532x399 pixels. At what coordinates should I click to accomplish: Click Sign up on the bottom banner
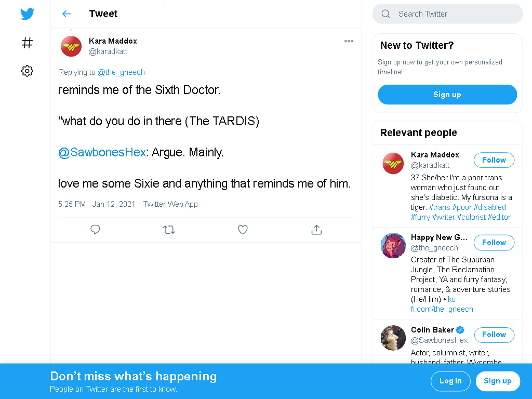[x=497, y=381]
